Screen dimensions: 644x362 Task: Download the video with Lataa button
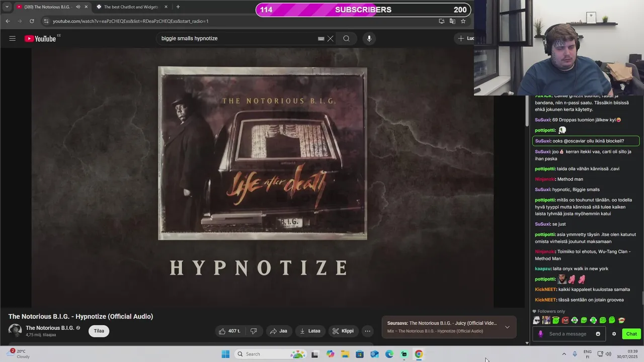pyautogui.click(x=310, y=331)
